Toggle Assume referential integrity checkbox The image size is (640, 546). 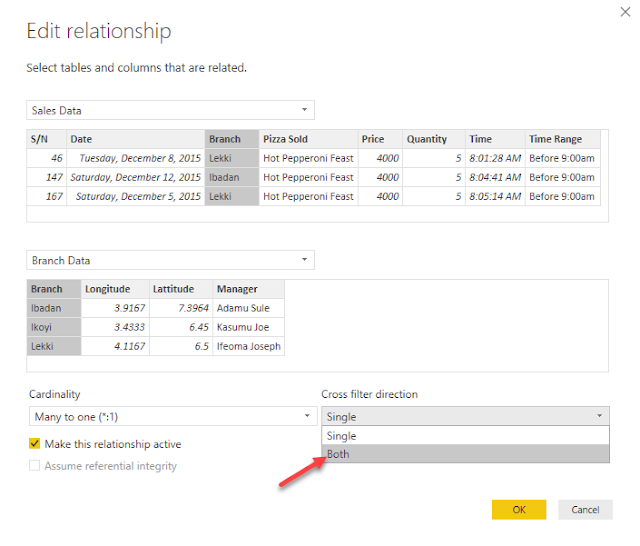coord(35,466)
